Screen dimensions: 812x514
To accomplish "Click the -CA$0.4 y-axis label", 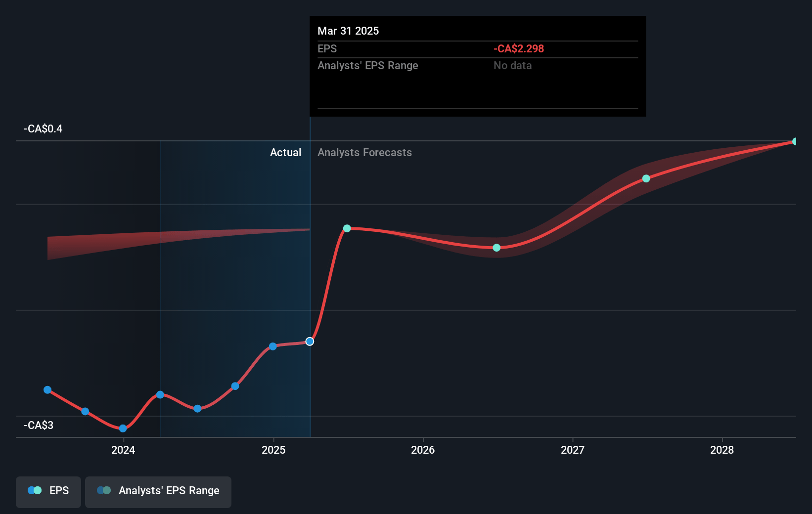I will tap(43, 129).
